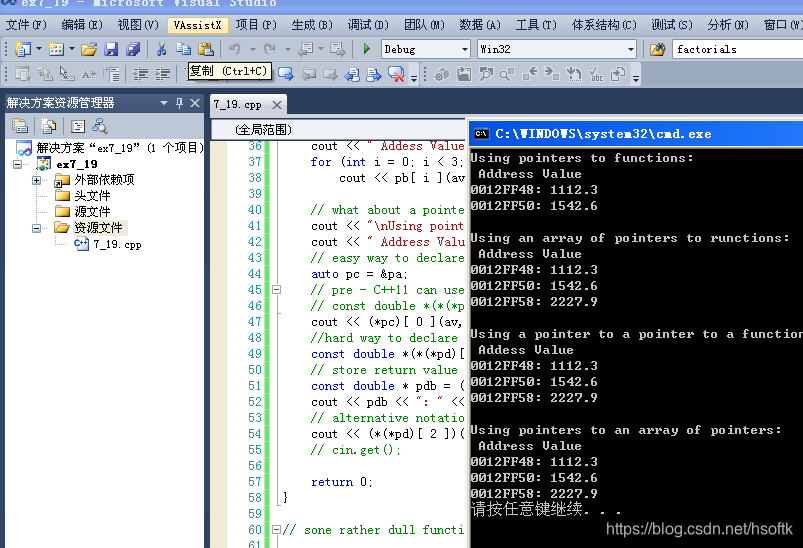This screenshot has width=803, height=548.
Task: Open the Redo history dropdown arrow
Action: coord(287,49)
